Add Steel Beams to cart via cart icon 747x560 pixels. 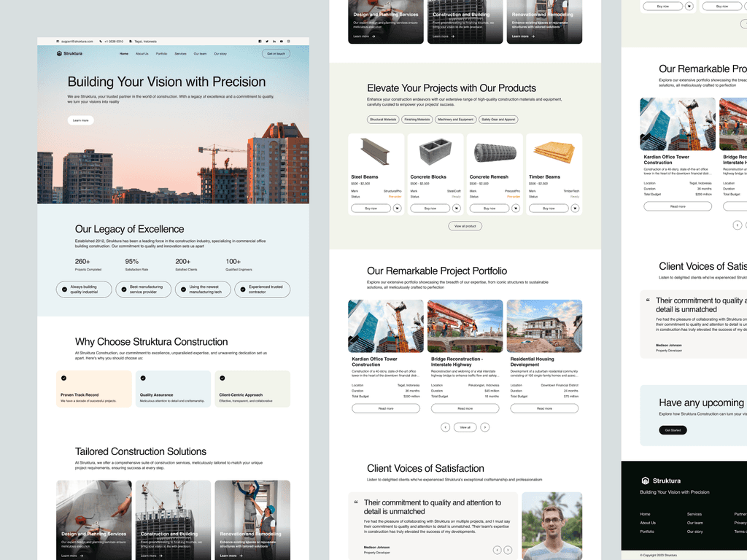(x=398, y=208)
